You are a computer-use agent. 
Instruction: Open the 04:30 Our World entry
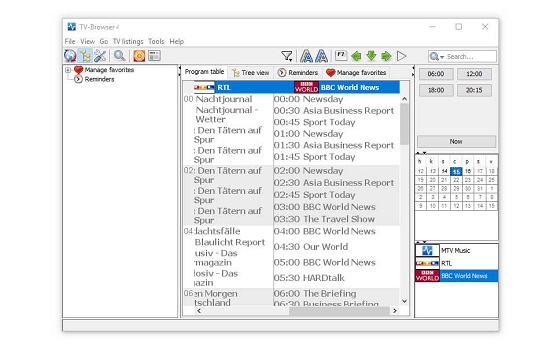click(311, 247)
